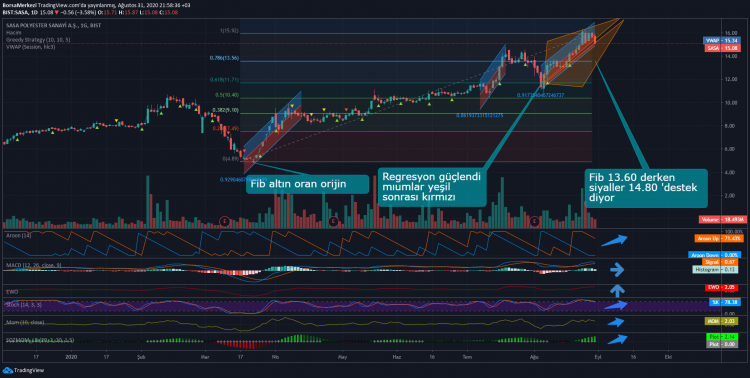
Task: Open the BorsaMerkezi author name
Action: [x=19, y=5]
